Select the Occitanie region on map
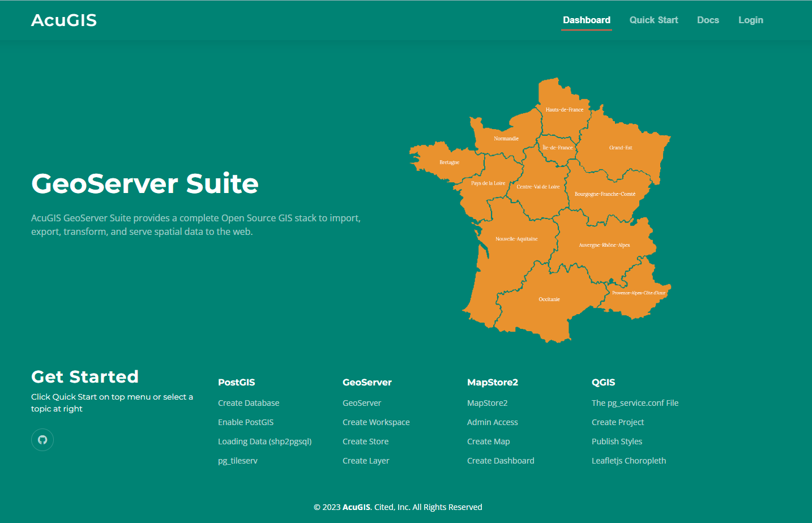The width and height of the screenshot is (812, 523). coord(549,299)
